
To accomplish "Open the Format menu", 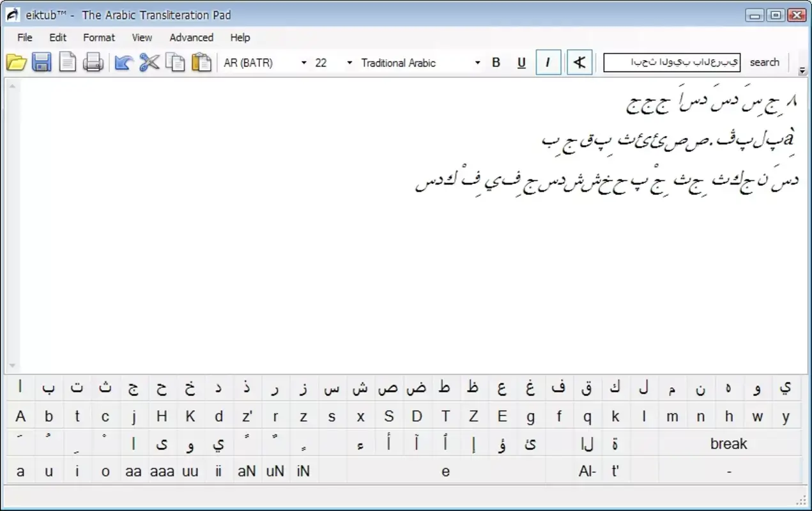I will coord(99,38).
